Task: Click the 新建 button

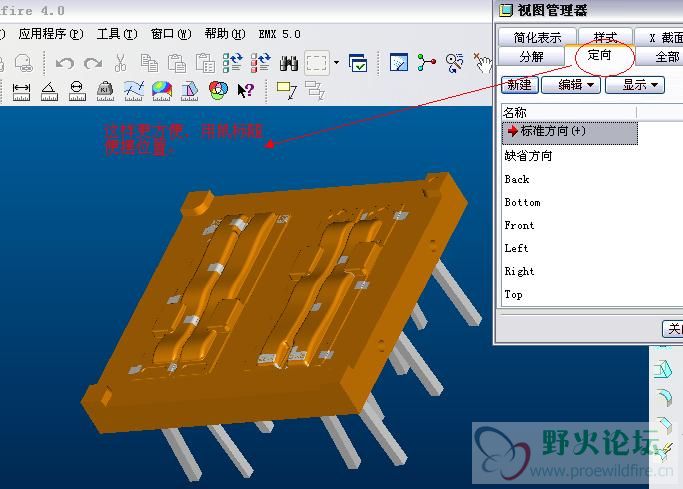Action: (x=520, y=85)
